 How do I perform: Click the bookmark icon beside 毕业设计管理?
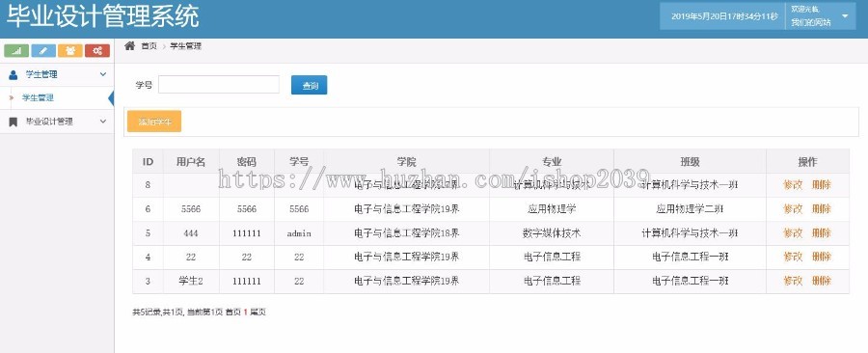pyautogui.click(x=14, y=122)
